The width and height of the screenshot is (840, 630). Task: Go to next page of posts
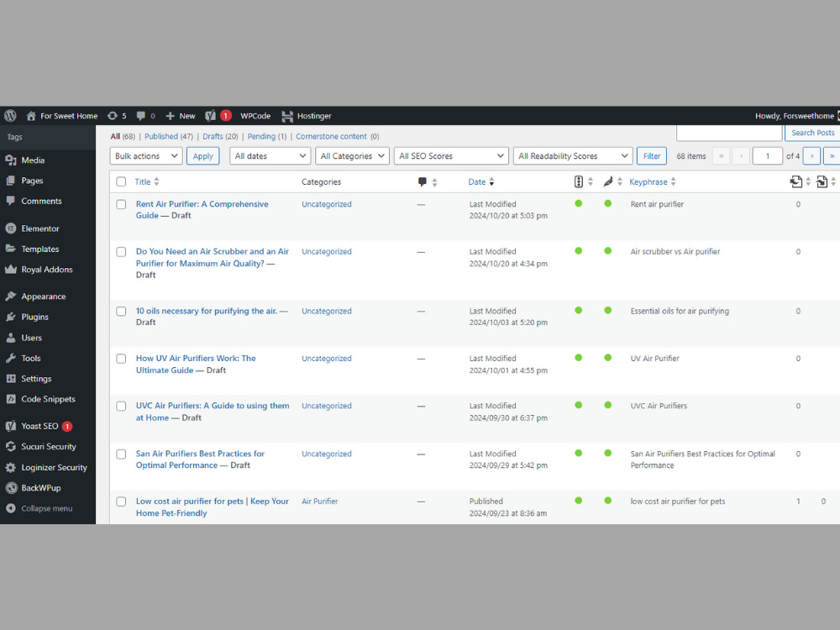811,156
